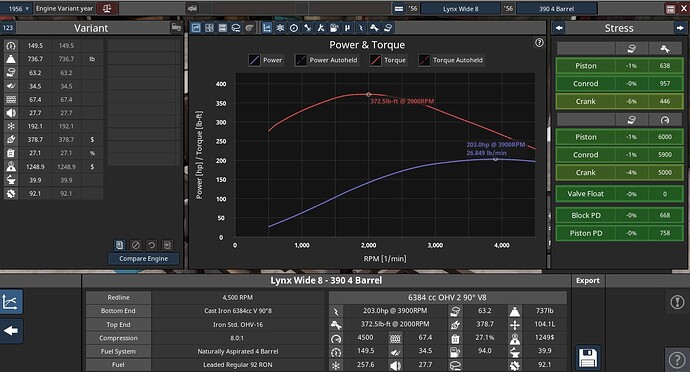Select the engine outline view tab

[236, 28]
